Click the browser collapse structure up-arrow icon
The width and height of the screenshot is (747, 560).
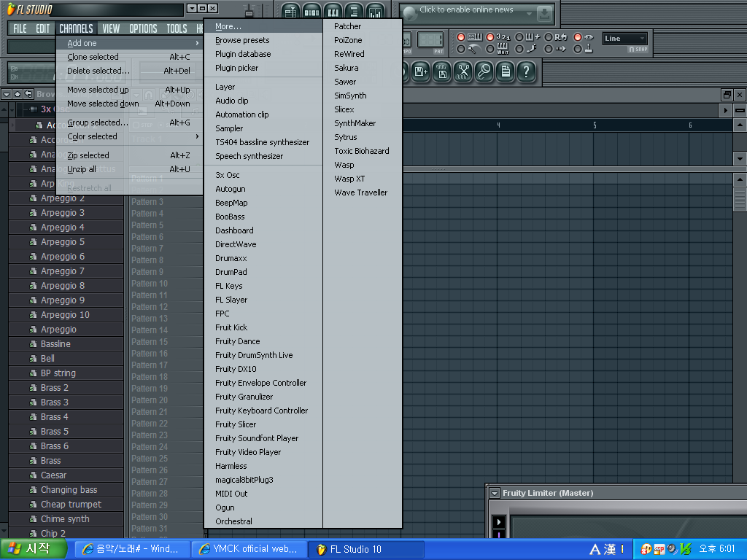point(18,94)
